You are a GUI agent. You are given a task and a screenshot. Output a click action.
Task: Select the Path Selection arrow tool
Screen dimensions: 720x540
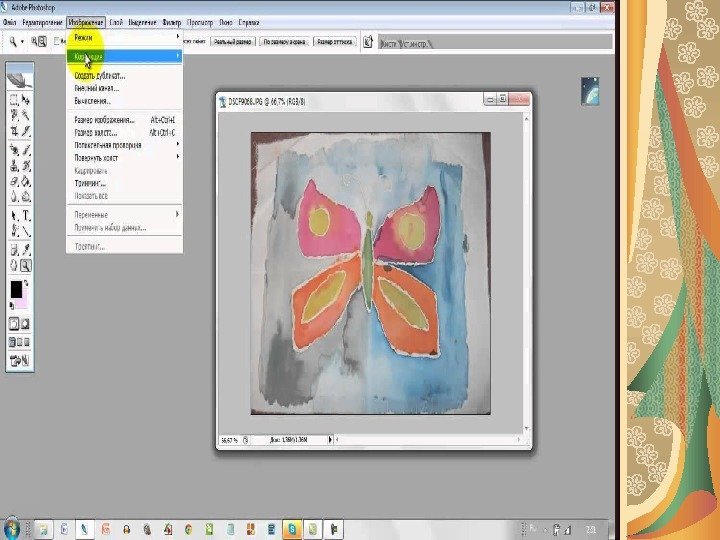14,215
